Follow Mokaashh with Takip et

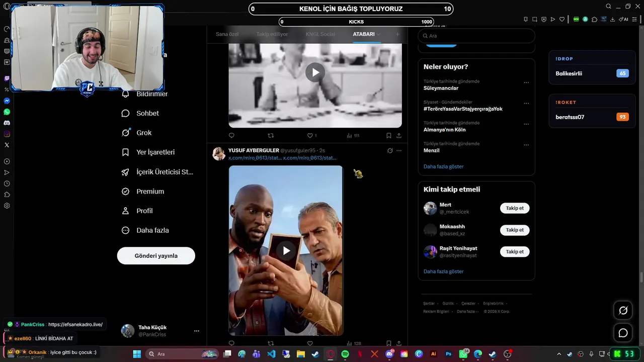(515, 230)
